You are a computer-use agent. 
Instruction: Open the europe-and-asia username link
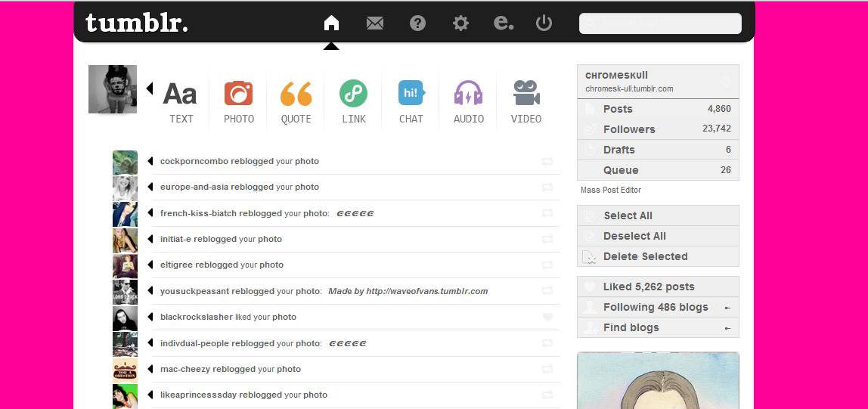point(194,187)
